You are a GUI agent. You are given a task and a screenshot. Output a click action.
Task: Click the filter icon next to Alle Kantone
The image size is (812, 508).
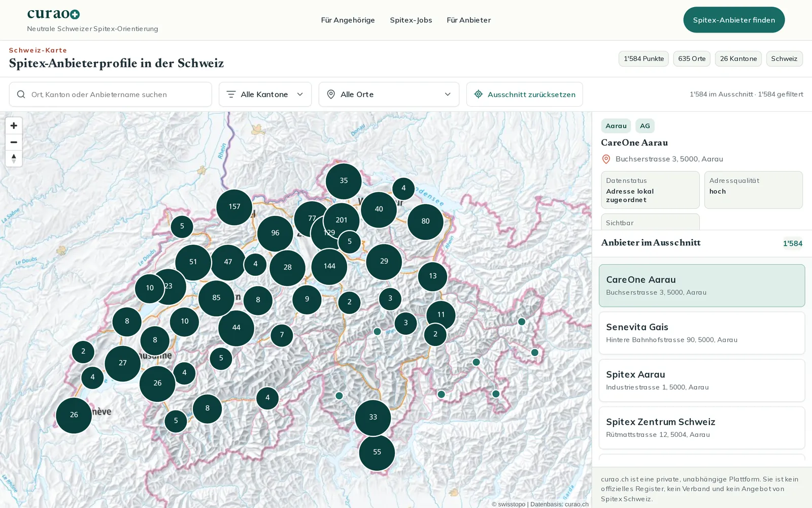231,94
